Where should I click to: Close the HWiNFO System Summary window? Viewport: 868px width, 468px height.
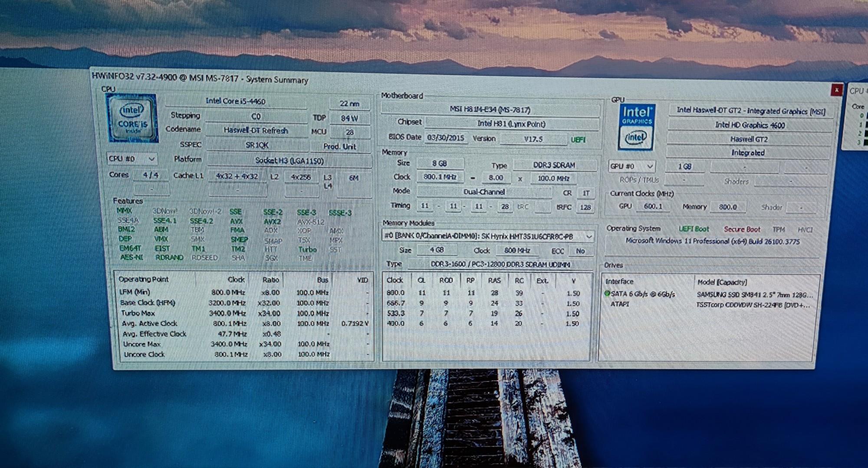836,90
